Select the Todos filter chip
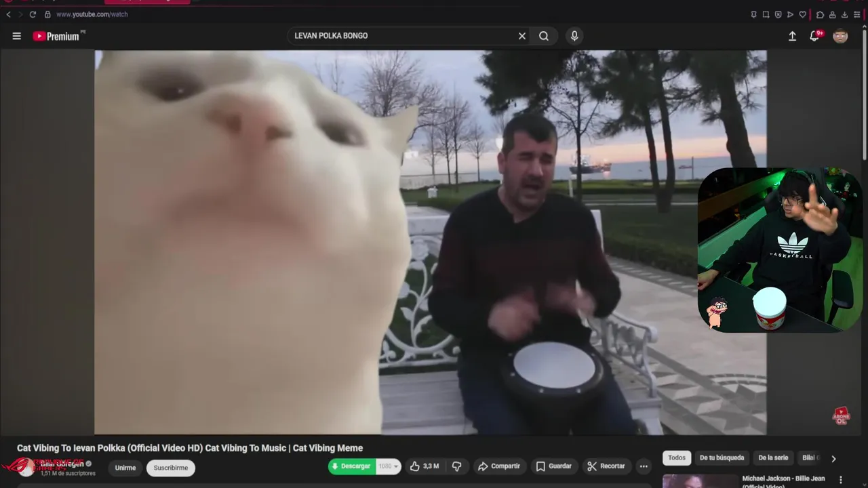The width and height of the screenshot is (868, 488). (677, 458)
